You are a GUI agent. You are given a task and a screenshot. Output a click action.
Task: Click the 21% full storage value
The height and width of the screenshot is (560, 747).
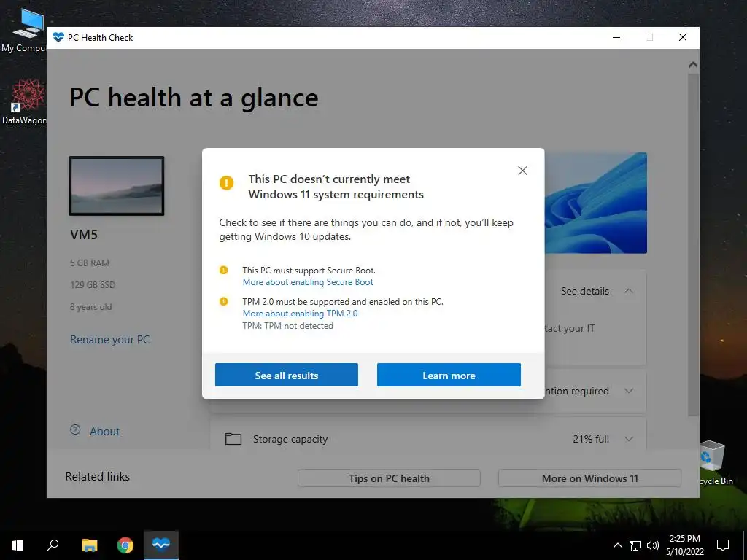click(x=591, y=439)
